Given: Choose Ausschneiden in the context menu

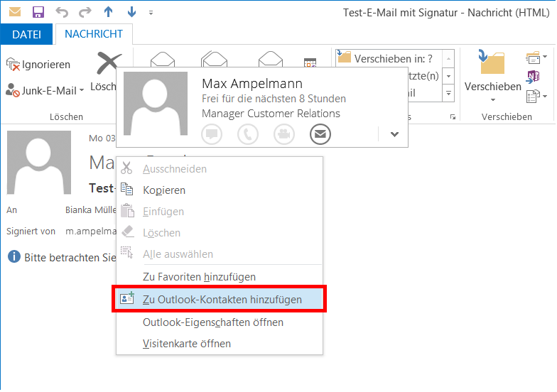Looking at the screenshot, I should [220, 169].
